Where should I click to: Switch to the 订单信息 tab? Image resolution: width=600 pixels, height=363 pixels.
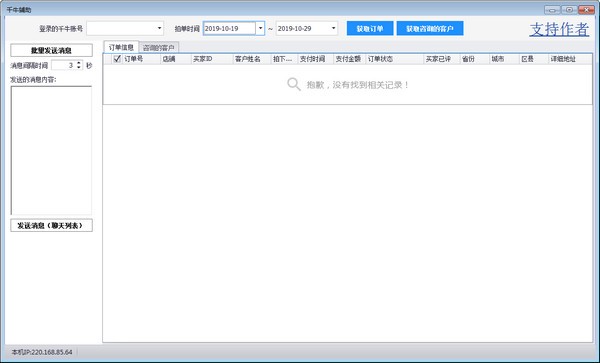(x=121, y=47)
